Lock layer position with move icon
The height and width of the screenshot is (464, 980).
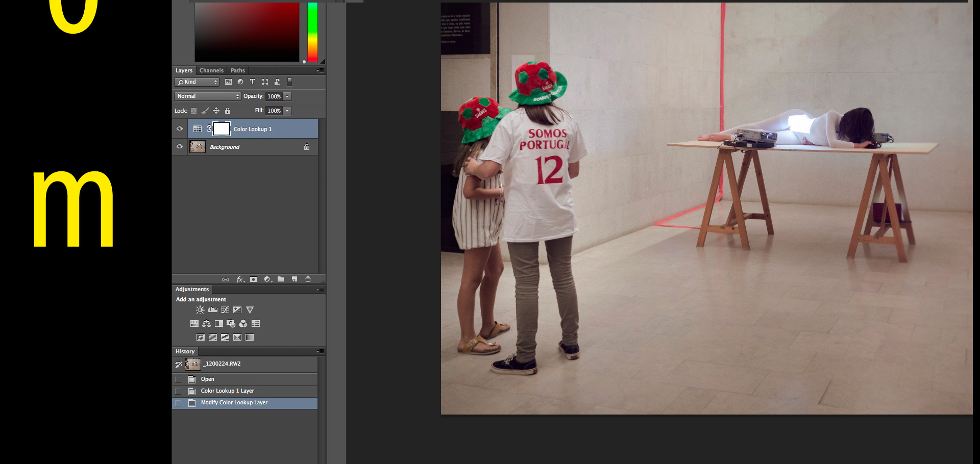coord(216,111)
